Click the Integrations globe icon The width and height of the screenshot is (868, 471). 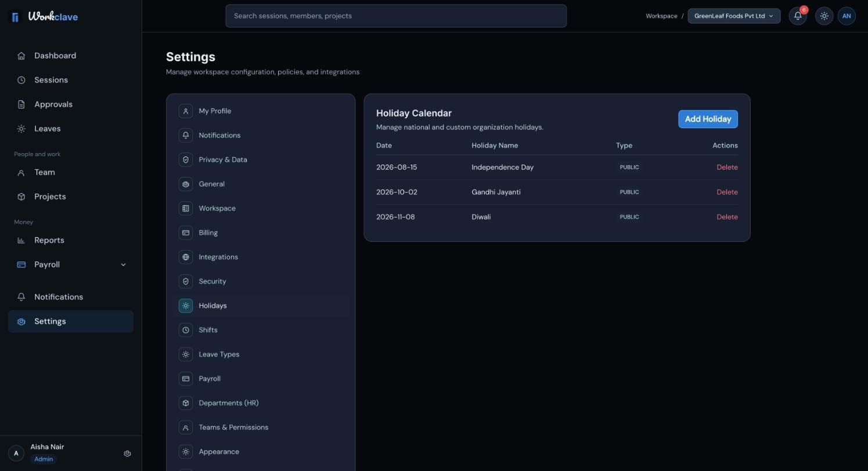click(186, 257)
